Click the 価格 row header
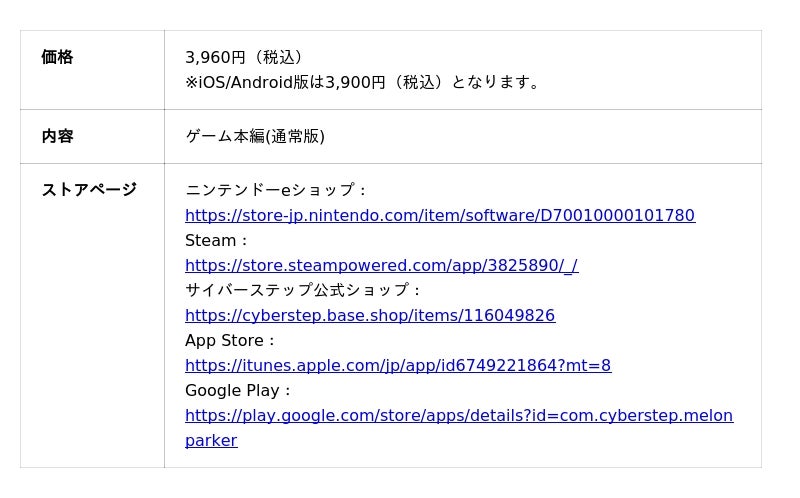The image size is (800, 498). tap(57, 57)
